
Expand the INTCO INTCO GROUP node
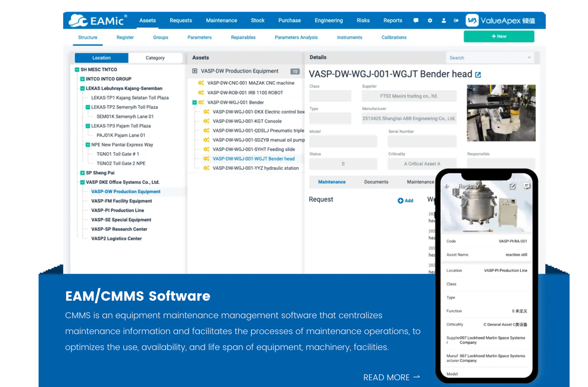point(83,79)
